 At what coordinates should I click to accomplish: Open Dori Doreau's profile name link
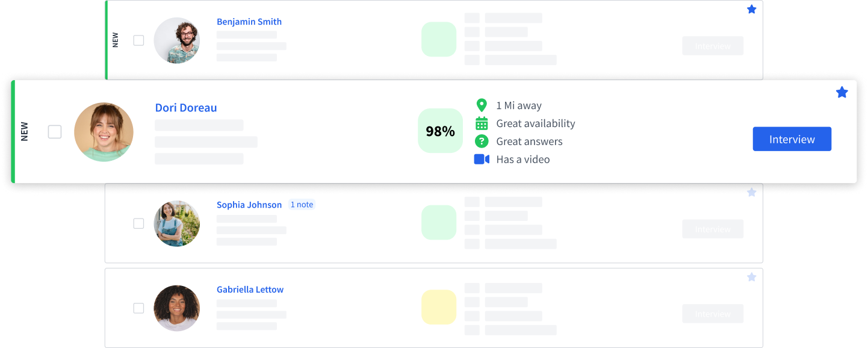(186, 108)
